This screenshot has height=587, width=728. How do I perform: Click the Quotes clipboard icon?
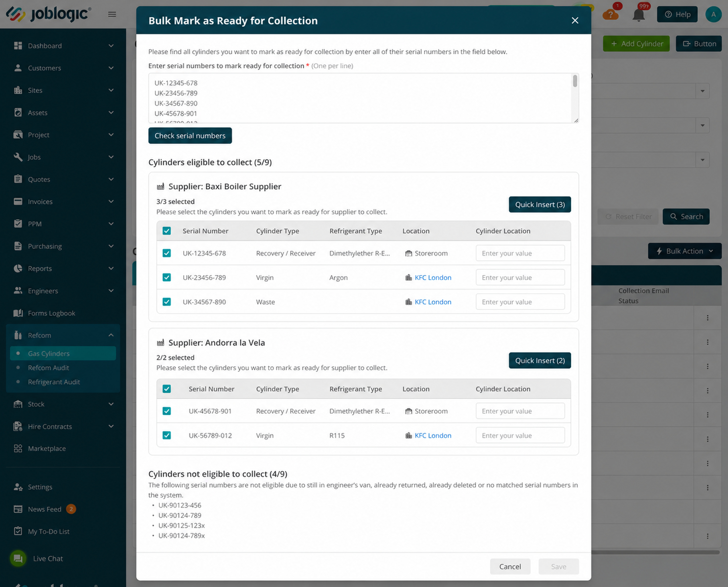click(x=18, y=179)
